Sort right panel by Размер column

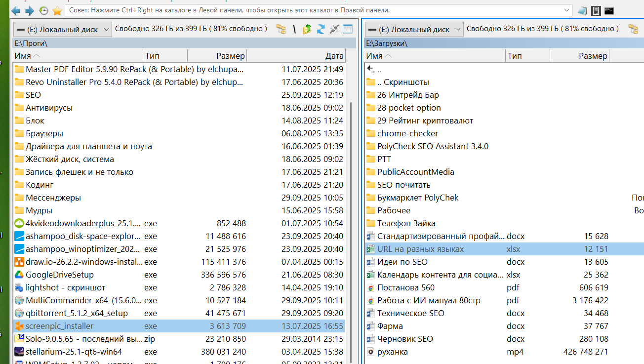click(x=579, y=56)
